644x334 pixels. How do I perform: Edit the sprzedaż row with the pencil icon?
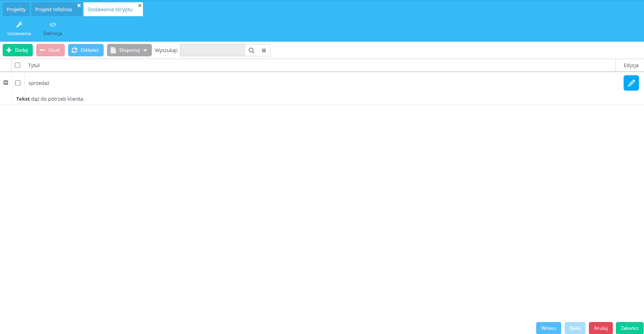coord(631,83)
